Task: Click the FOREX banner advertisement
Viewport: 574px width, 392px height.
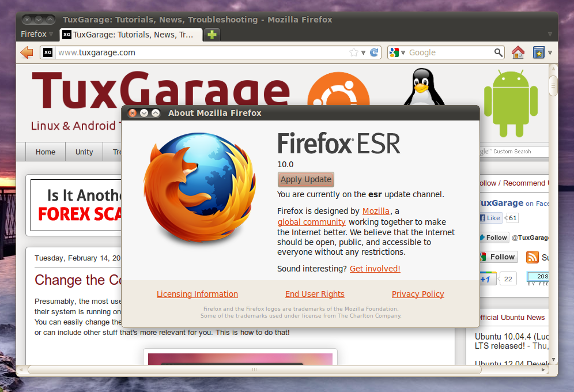Action: (x=75, y=205)
